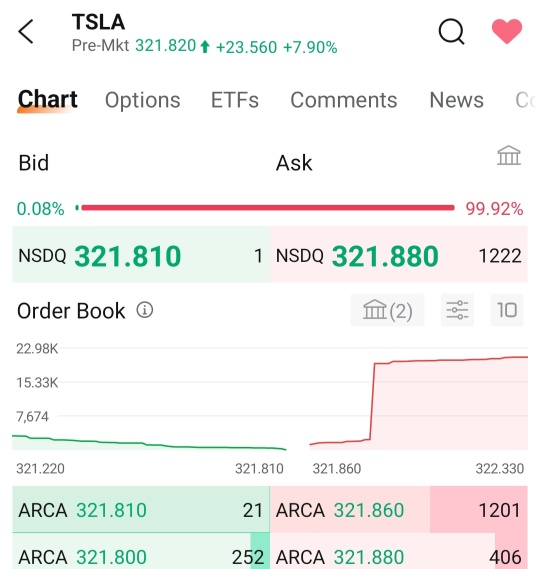The image size is (540, 569).
Task: Open the search magnifier icon
Action: click(451, 32)
